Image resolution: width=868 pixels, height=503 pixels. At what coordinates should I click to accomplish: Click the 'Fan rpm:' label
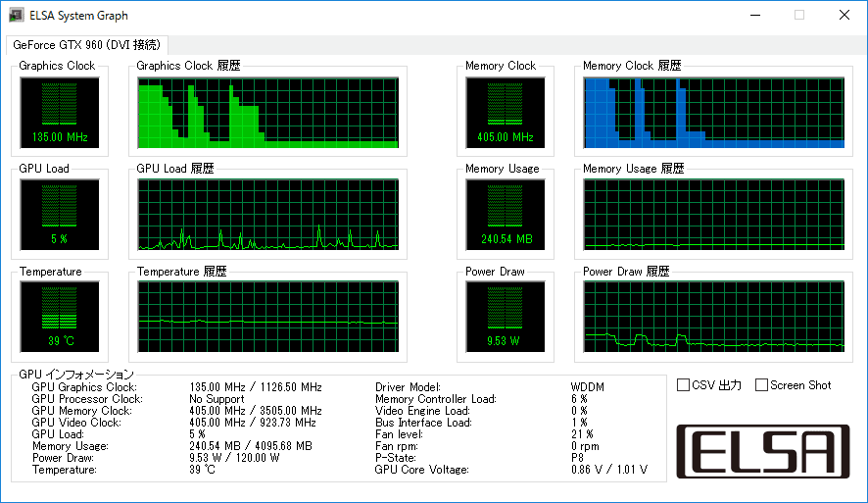[x=397, y=446]
